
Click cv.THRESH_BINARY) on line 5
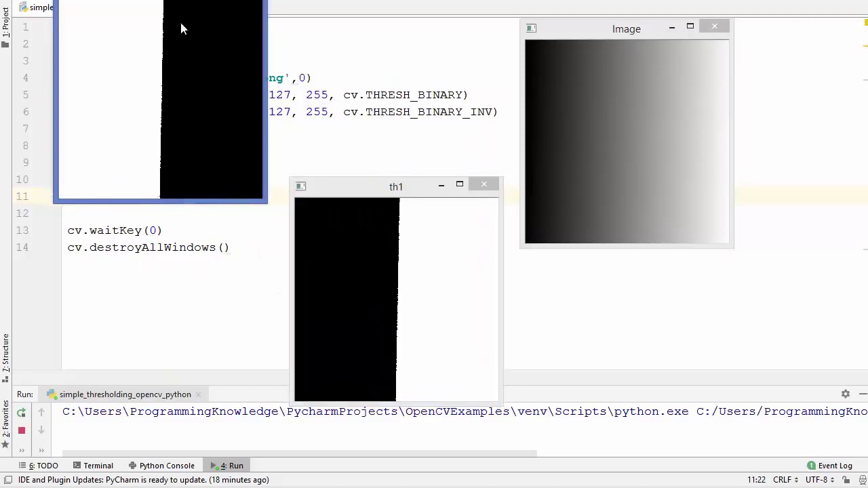tap(406, 95)
